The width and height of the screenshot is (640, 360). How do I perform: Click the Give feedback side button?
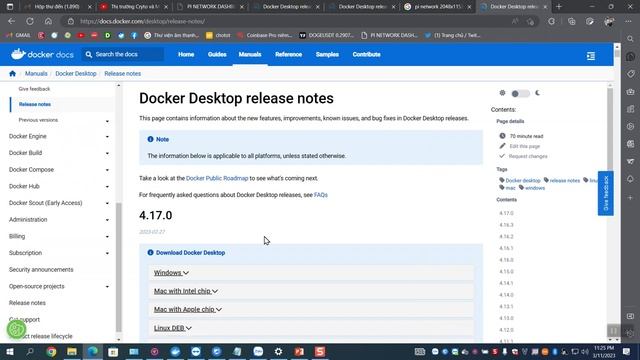(x=606, y=193)
